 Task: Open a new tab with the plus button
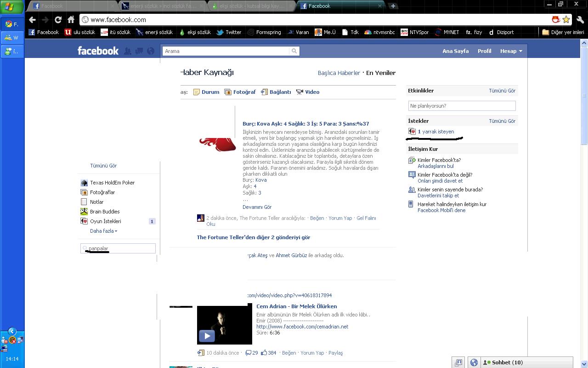pos(393,6)
